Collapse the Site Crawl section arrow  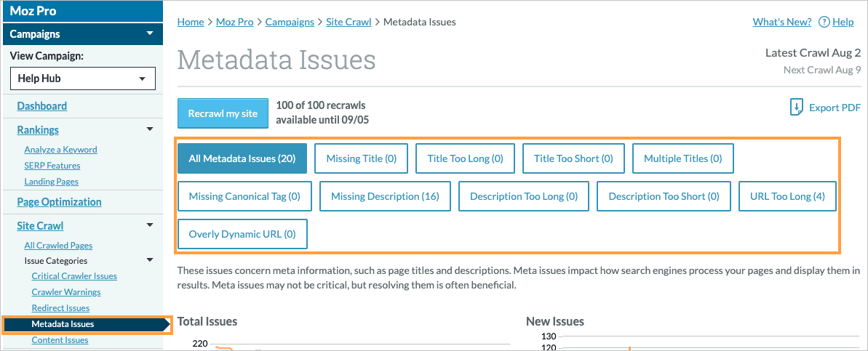(x=150, y=226)
